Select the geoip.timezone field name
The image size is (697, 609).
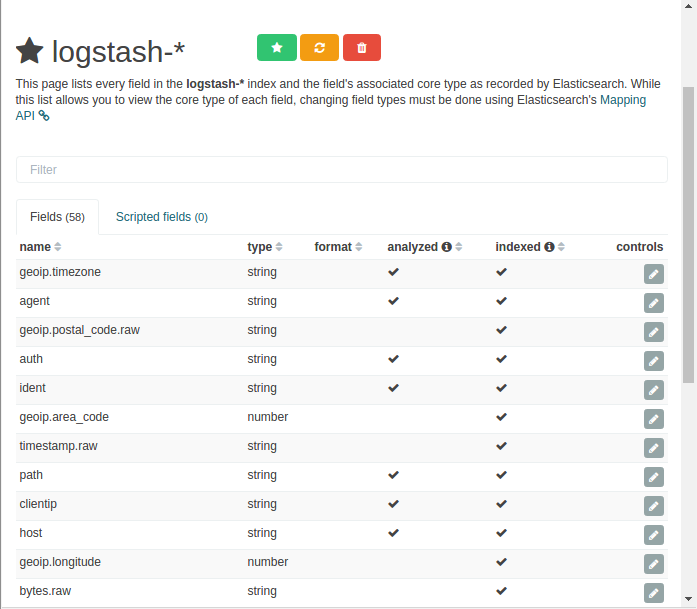pyautogui.click(x=60, y=272)
